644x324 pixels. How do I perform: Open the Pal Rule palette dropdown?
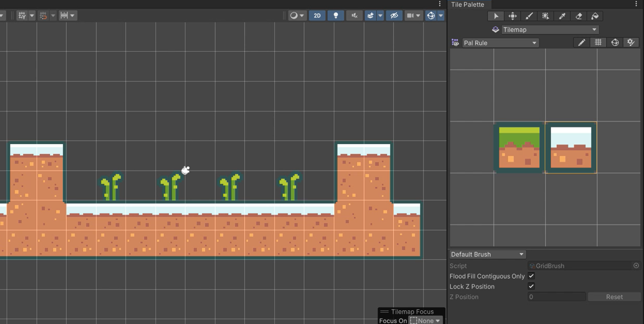(500, 43)
